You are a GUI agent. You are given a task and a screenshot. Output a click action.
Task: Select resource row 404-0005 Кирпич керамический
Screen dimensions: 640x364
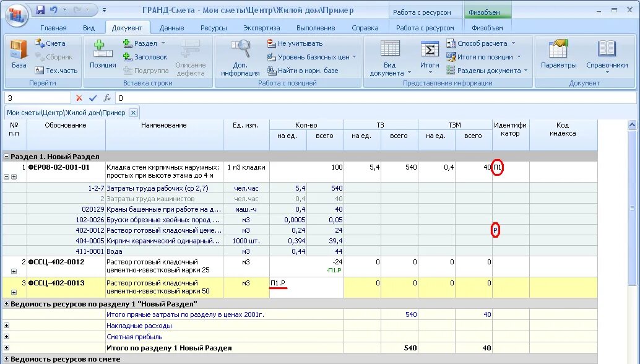pos(300,241)
